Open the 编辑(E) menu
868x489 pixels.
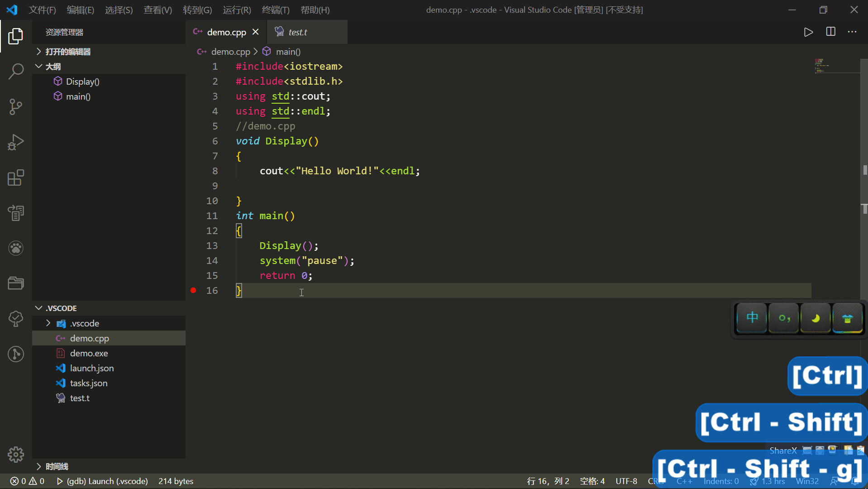pyautogui.click(x=80, y=10)
